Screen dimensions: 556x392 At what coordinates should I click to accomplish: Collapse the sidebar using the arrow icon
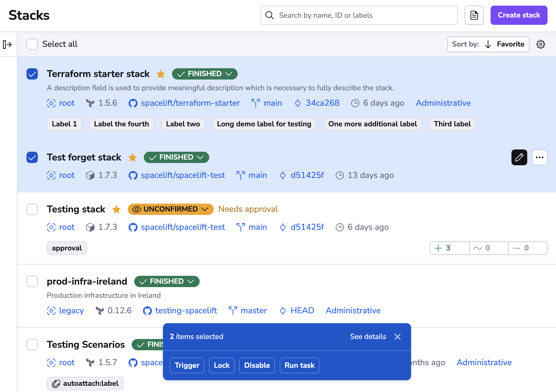pos(8,44)
